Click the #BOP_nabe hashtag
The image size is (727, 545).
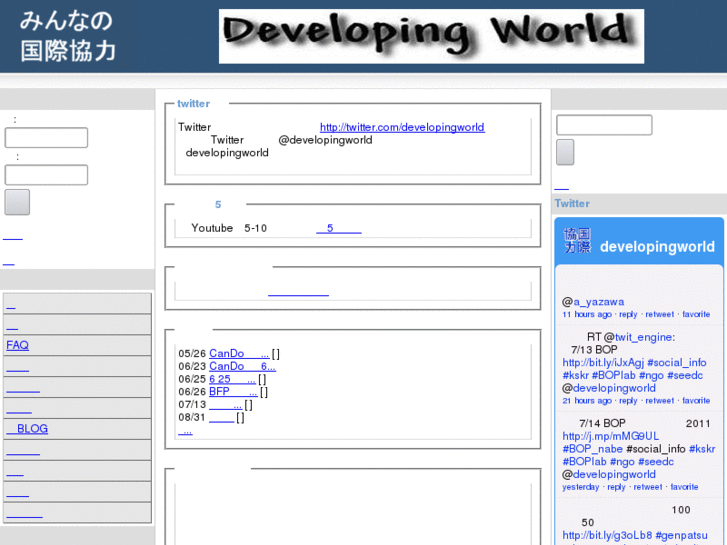592,449
